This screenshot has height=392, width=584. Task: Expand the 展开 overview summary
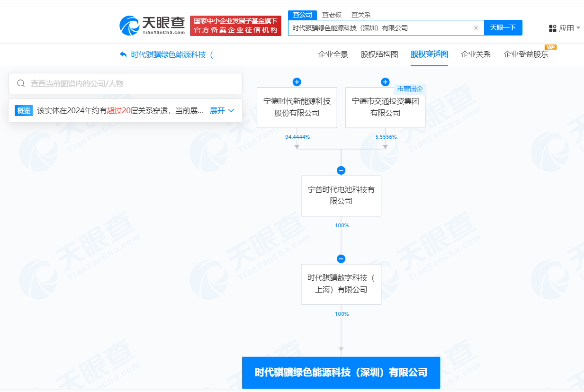point(217,110)
